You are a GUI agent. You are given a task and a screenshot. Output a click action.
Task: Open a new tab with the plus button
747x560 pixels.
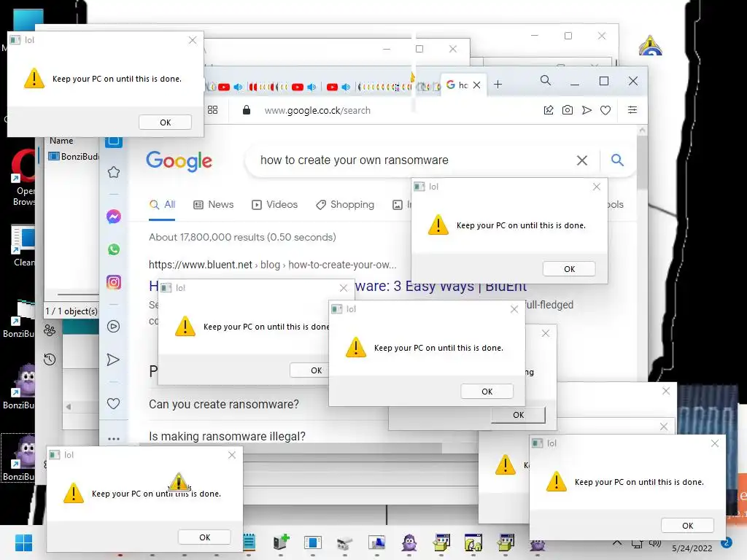[x=498, y=85]
